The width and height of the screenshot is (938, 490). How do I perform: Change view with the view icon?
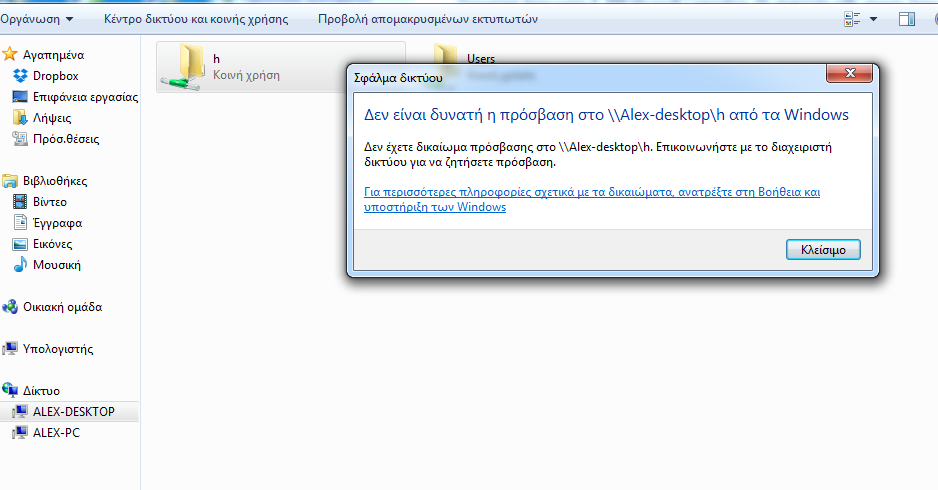click(852, 19)
